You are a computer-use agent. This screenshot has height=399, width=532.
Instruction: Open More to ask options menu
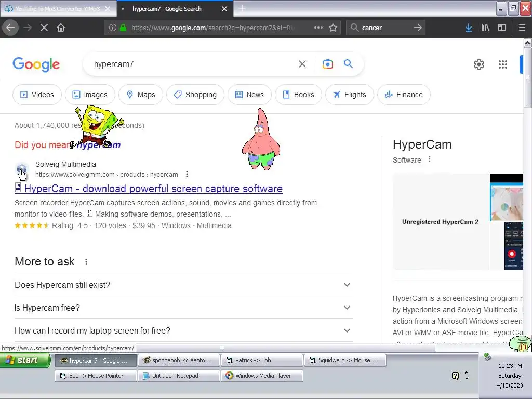tap(86, 262)
